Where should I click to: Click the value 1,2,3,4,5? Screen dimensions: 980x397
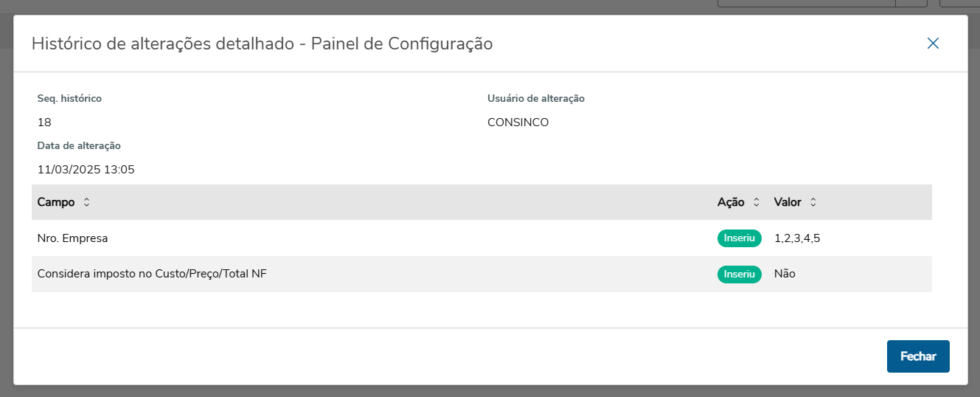(x=796, y=238)
